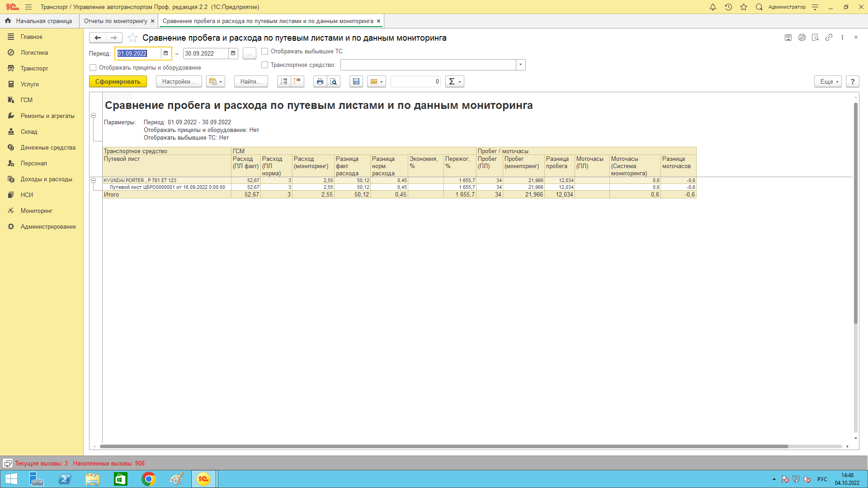This screenshot has height=488, width=868.
Task: Collapse all groups icon in toolbar
Action: click(297, 82)
